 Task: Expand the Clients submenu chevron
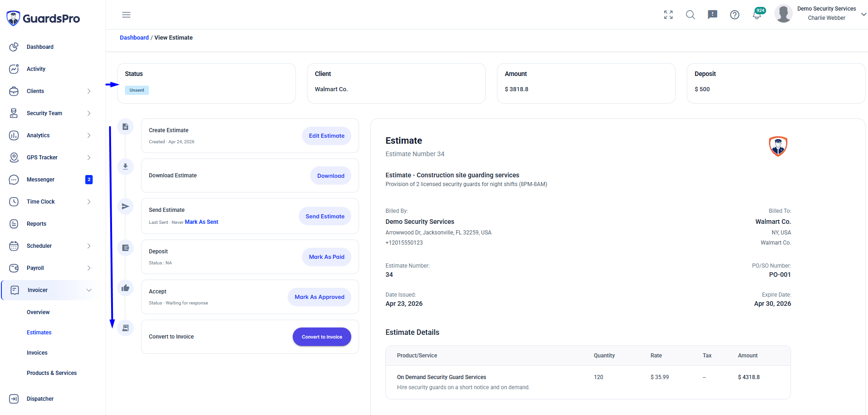click(89, 91)
